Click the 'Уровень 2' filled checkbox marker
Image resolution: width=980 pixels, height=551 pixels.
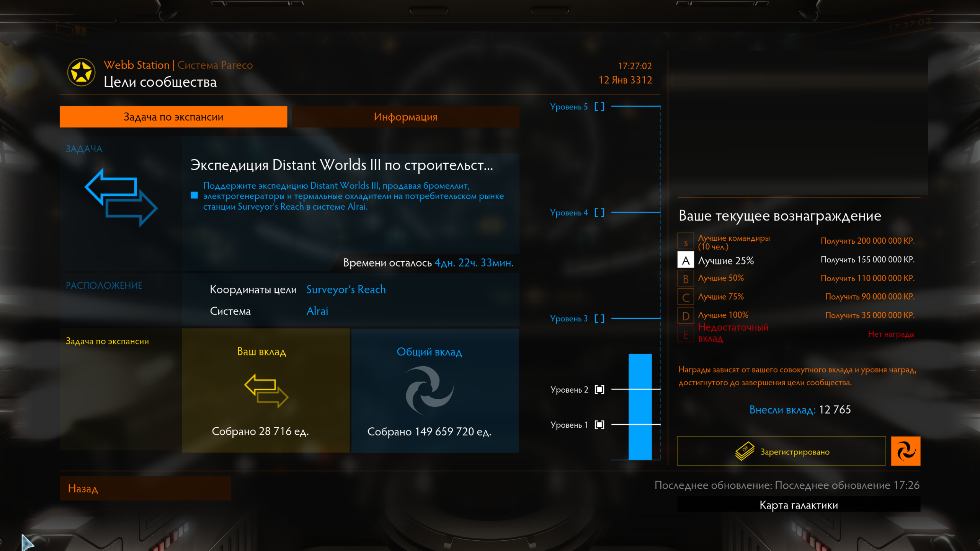pos(599,390)
